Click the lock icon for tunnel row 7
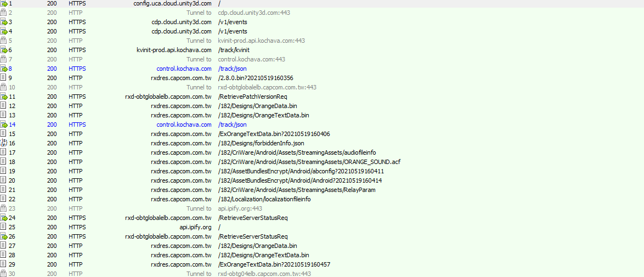 coord(3,59)
